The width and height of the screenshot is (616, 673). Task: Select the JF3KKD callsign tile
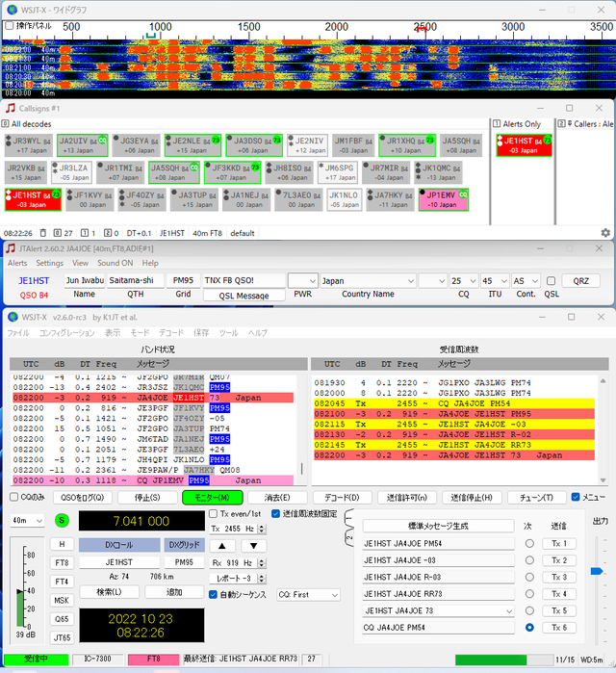[x=232, y=172]
